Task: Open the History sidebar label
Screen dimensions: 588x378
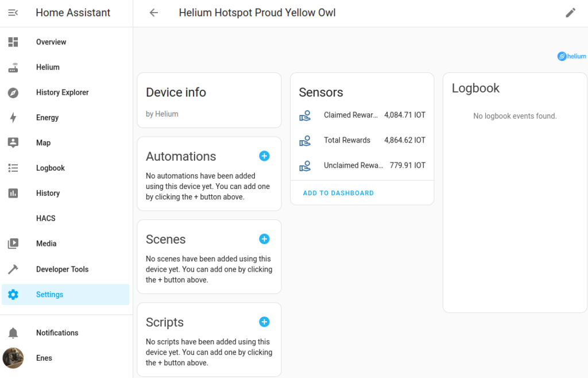Action: 48,193
